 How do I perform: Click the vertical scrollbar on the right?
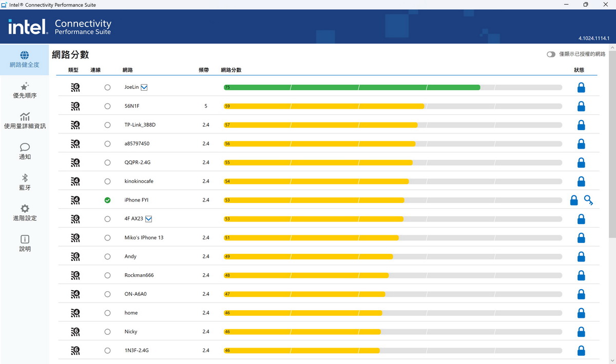[x=612, y=154]
